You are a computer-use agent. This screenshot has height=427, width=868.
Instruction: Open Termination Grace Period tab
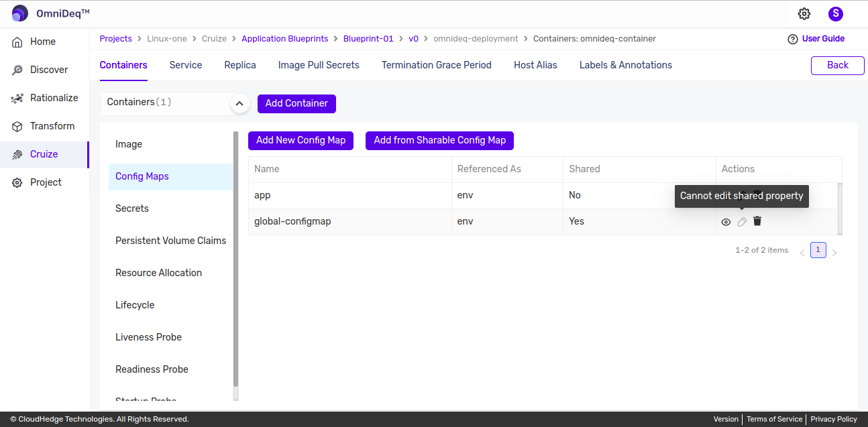tap(437, 65)
